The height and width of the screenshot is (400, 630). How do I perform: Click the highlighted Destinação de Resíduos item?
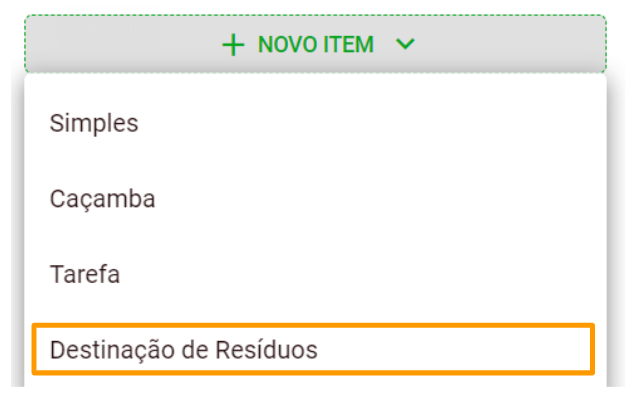(183, 349)
